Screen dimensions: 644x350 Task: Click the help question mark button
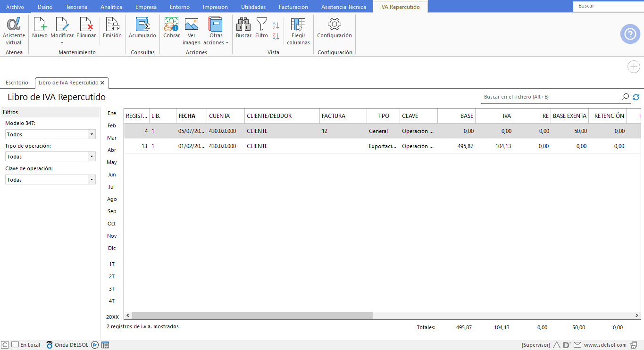tap(630, 34)
